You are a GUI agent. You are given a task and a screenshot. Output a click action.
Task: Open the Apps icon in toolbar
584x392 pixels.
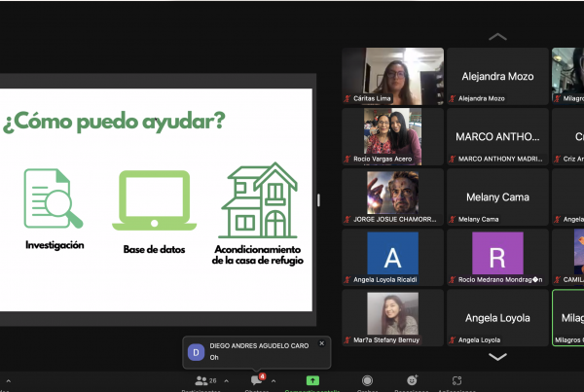[456, 380]
